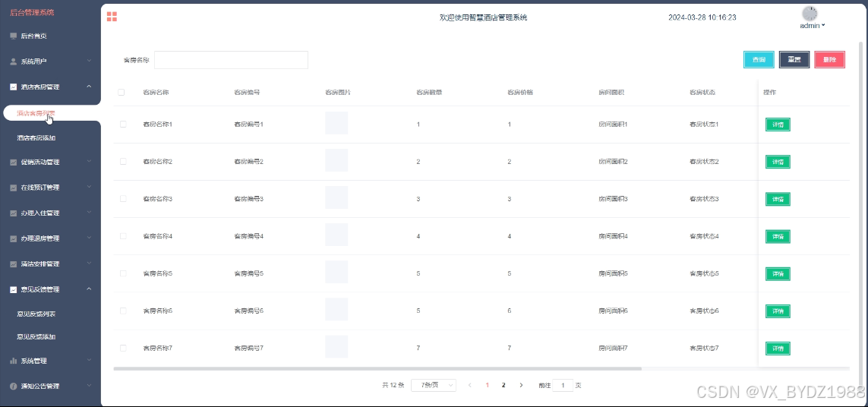Click the admin avatar image
The height and width of the screenshot is (407, 868).
click(x=810, y=14)
